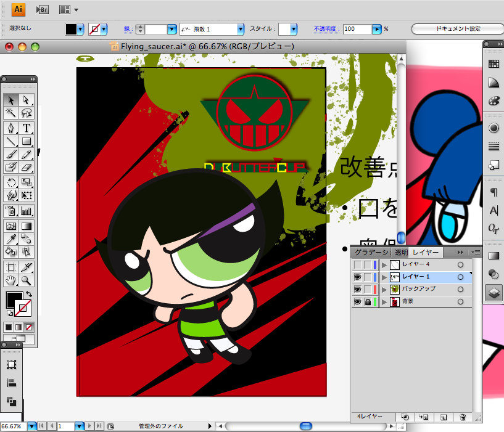
Task: Toggle lock column for バックアップ layer
Action: (x=368, y=290)
